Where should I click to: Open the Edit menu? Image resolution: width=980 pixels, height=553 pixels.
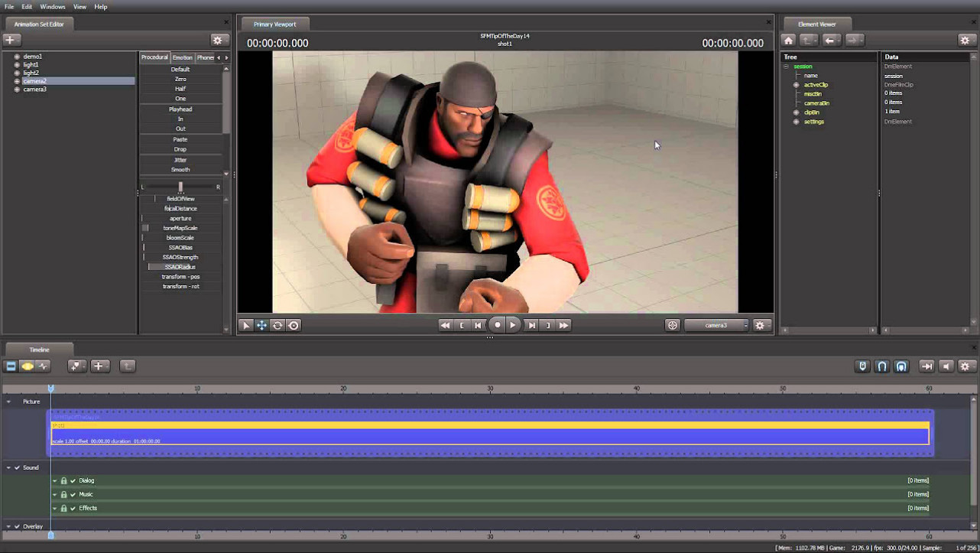pos(27,7)
